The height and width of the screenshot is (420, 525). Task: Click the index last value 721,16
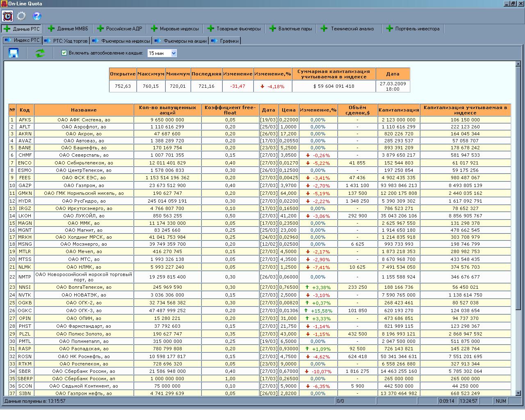pyautogui.click(x=206, y=86)
